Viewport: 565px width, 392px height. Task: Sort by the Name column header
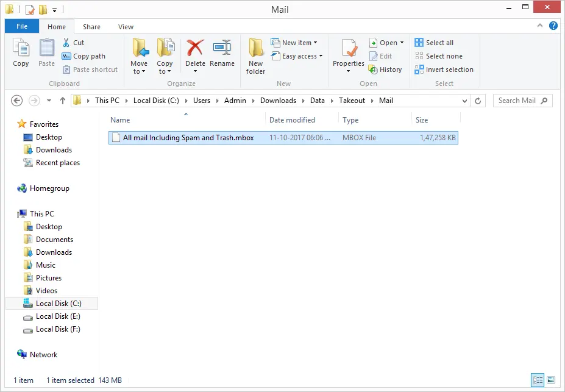click(x=186, y=120)
